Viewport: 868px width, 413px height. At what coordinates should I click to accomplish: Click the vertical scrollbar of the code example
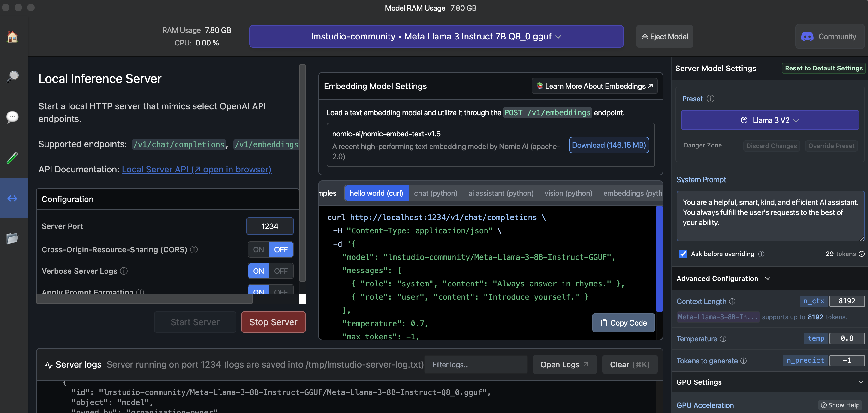660,259
